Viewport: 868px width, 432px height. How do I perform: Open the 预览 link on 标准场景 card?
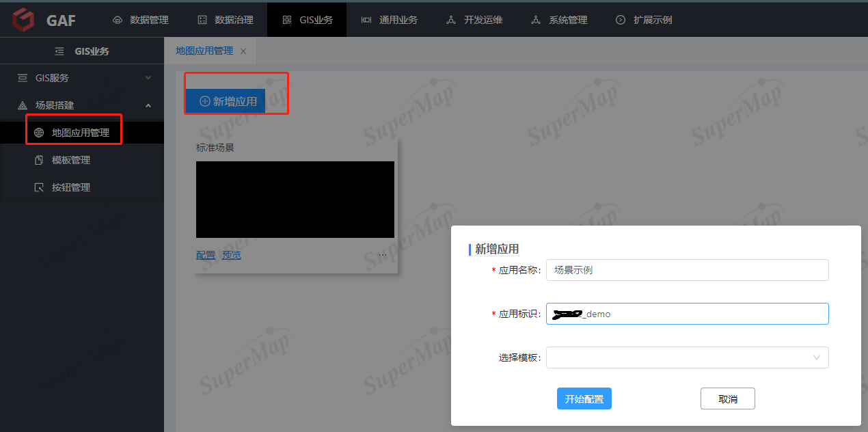(x=231, y=254)
